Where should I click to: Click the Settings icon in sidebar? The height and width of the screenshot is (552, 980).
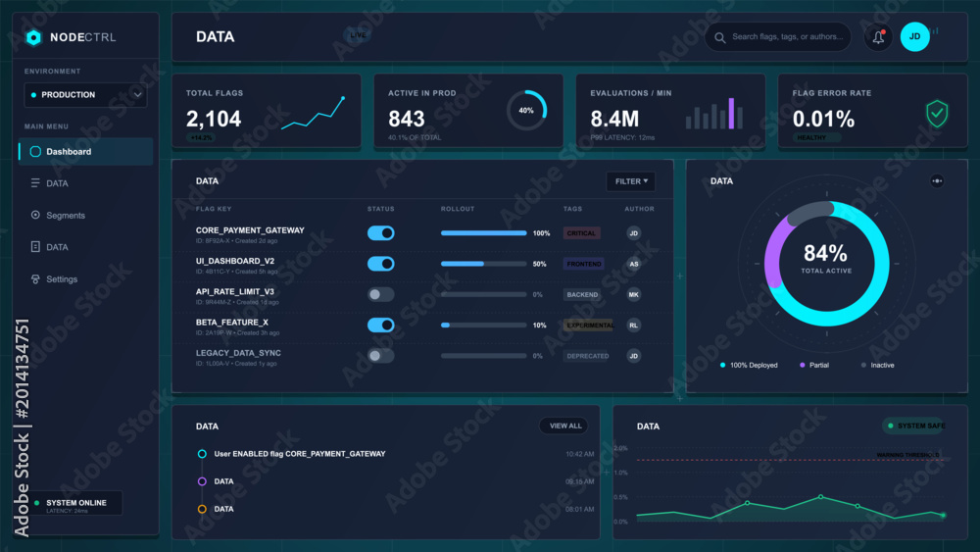35,279
